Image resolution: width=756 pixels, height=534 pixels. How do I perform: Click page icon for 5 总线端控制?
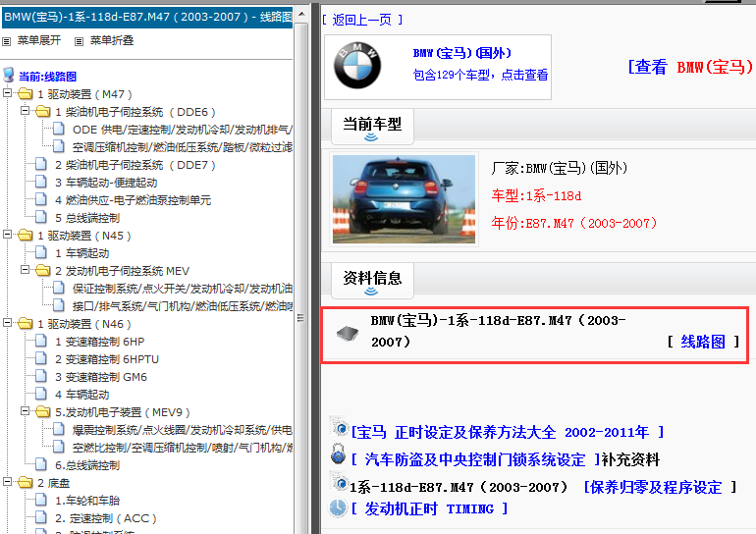41,217
